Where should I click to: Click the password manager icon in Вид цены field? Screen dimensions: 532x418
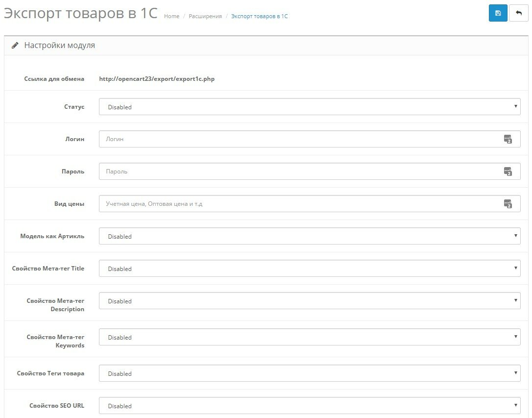point(508,204)
